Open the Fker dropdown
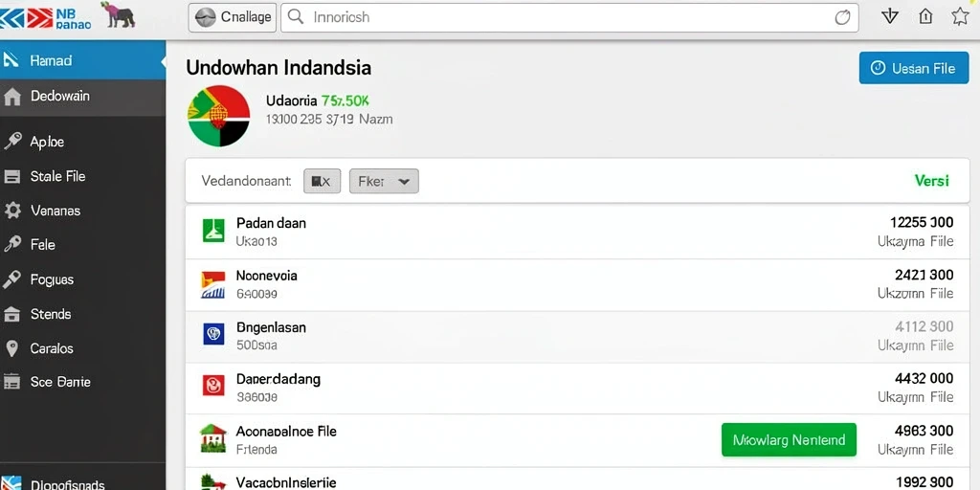 (384, 181)
